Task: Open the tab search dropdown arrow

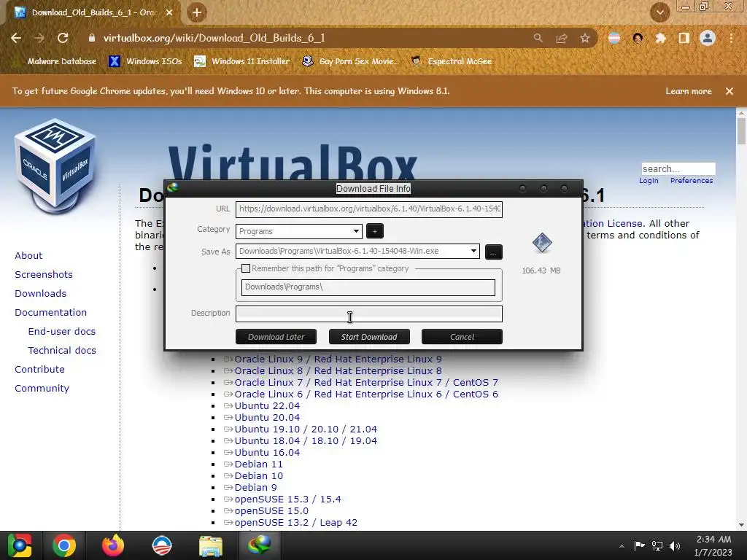Action: tap(660, 12)
